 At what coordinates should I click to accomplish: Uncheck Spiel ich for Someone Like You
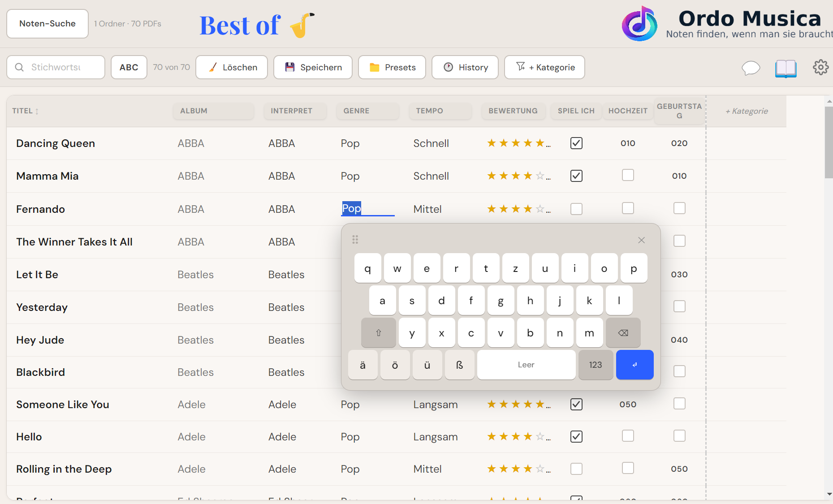pos(576,405)
